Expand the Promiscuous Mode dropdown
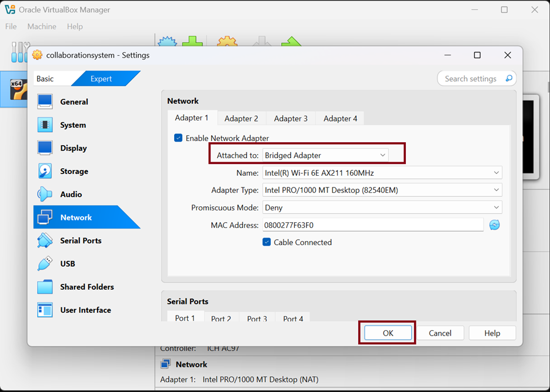Image resolution: width=550 pixels, height=392 pixels. (x=382, y=207)
